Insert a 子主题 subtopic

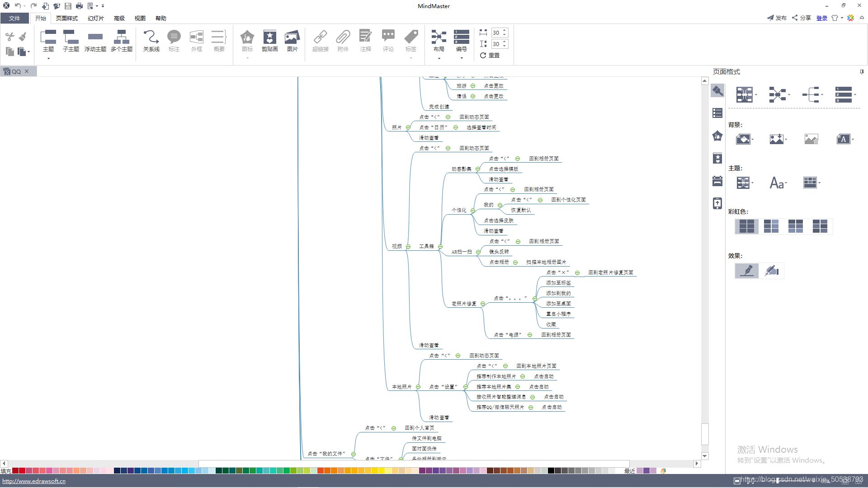pyautogui.click(x=71, y=41)
